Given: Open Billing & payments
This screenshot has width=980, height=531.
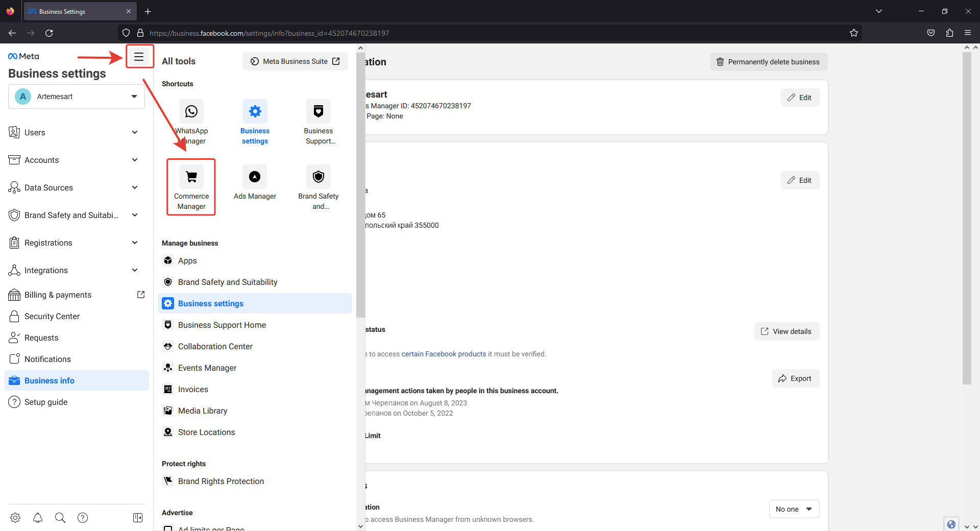Looking at the screenshot, I should click(77, 295).
